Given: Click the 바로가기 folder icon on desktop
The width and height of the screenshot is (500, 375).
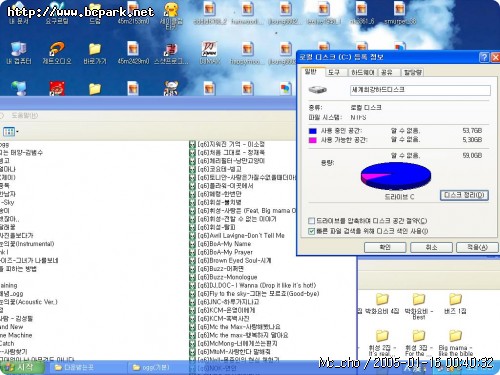Looking at the screenshot, I should pyautogui.click(x=95, y=49).
